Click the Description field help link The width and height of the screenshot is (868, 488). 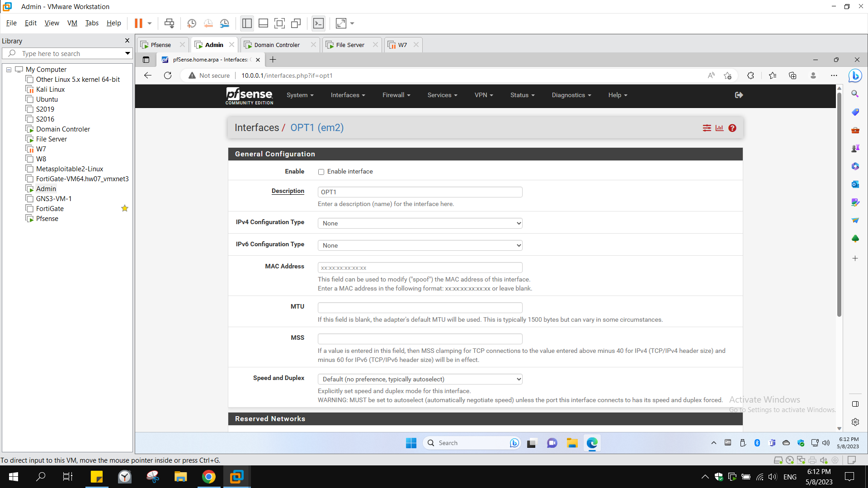[x=288, y=191]
